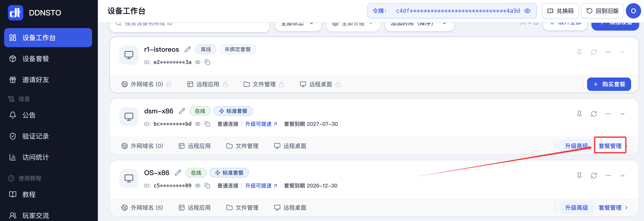Open 玩家交流 in the sidebar
Image resolution: width=644 pixels, height=221 pixels.
(48, 215)
